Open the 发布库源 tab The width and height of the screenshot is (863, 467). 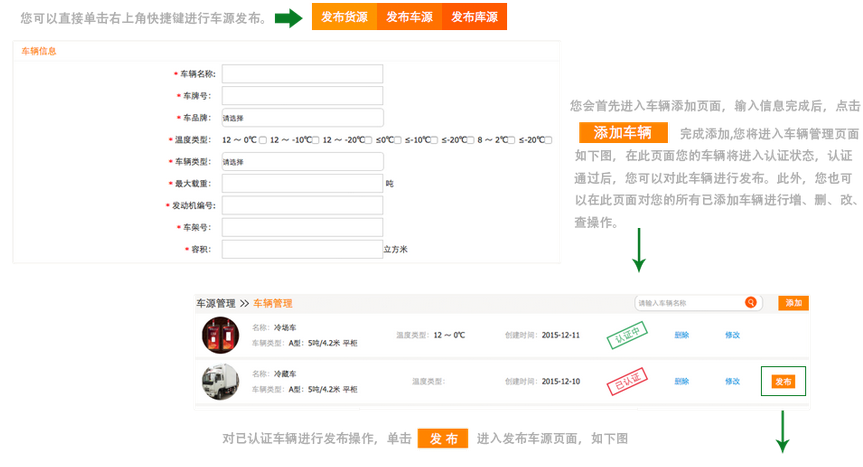[475, 17]
